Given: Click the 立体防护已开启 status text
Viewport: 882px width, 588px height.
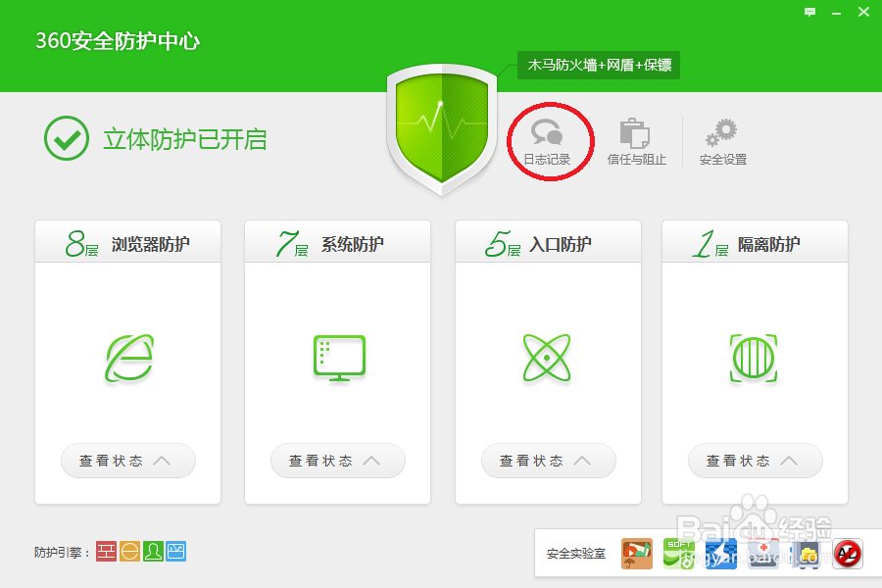Looking at the screenshot, I should 185,139.
